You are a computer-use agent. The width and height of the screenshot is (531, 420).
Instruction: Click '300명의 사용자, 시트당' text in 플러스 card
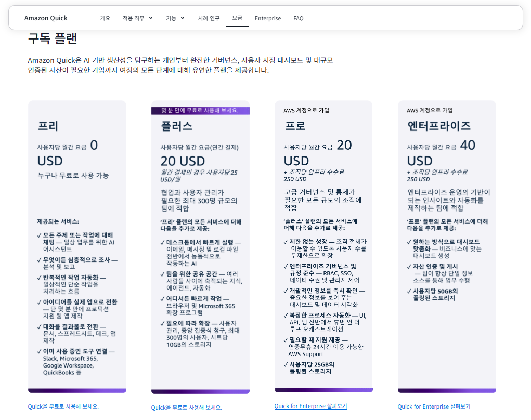click(x=197, y=337)
